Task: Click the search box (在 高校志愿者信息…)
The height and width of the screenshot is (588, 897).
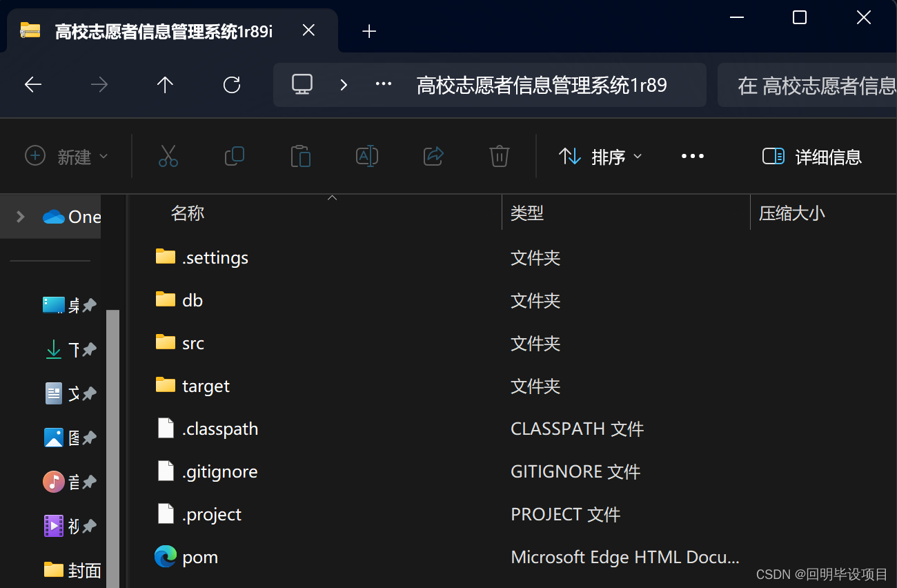Action: (807, 85)
